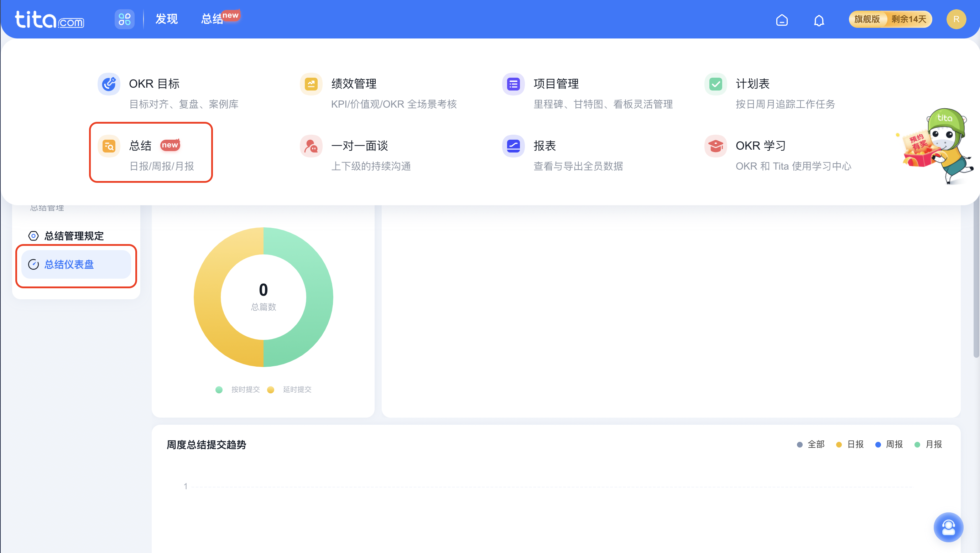Open the 发现 menu
Screen dimensions: 980x553
pos(166,19)
